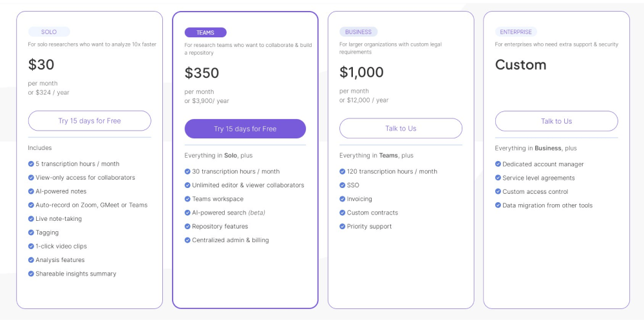Image resolution: width=644 pixels, height=320 pixels.
Task: Click the $350 Teams price
Action: click(x=202, y=73)
